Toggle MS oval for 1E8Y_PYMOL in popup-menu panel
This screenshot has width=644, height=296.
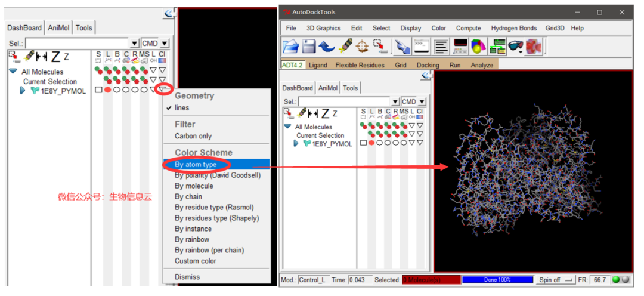pos(144,89)
